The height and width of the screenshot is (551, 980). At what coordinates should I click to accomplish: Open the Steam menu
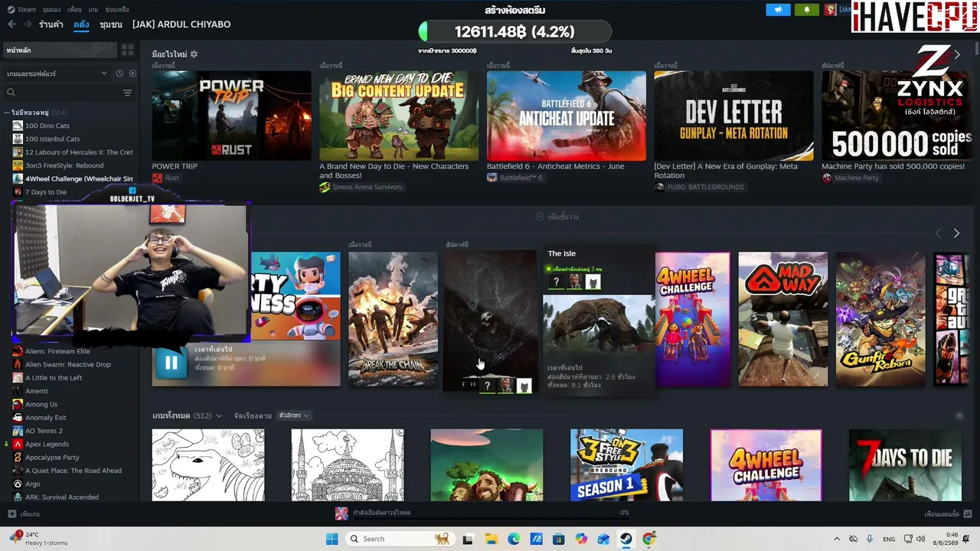click(22, 10)
